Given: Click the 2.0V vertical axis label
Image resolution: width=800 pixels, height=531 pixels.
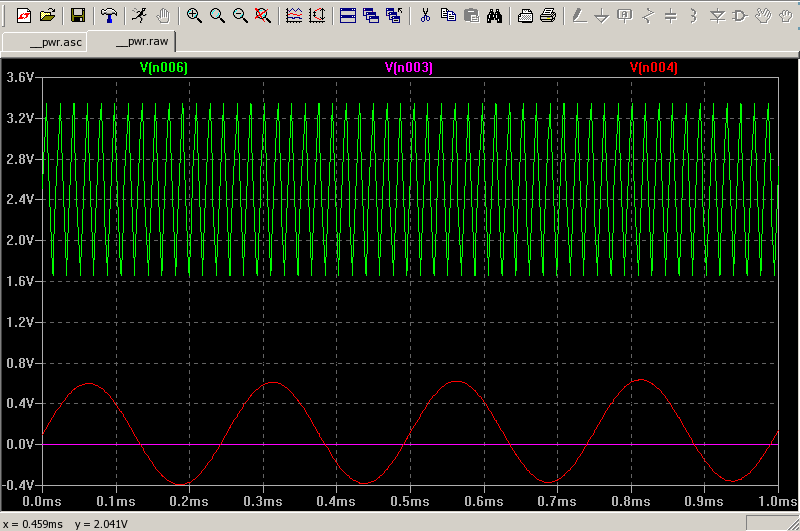Looking at the screenshot, I should (x=20, y=240).
